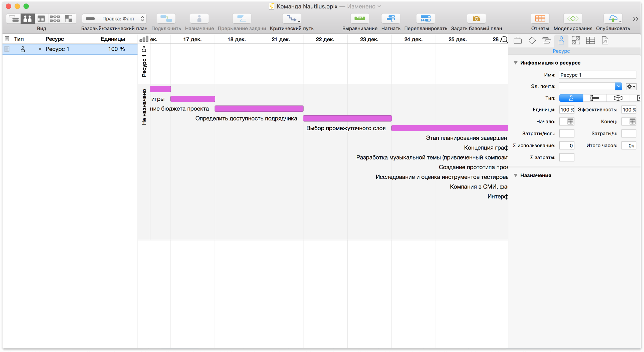
Task: Click the Нагнать catch-up icon
Action: pos(391,18)
